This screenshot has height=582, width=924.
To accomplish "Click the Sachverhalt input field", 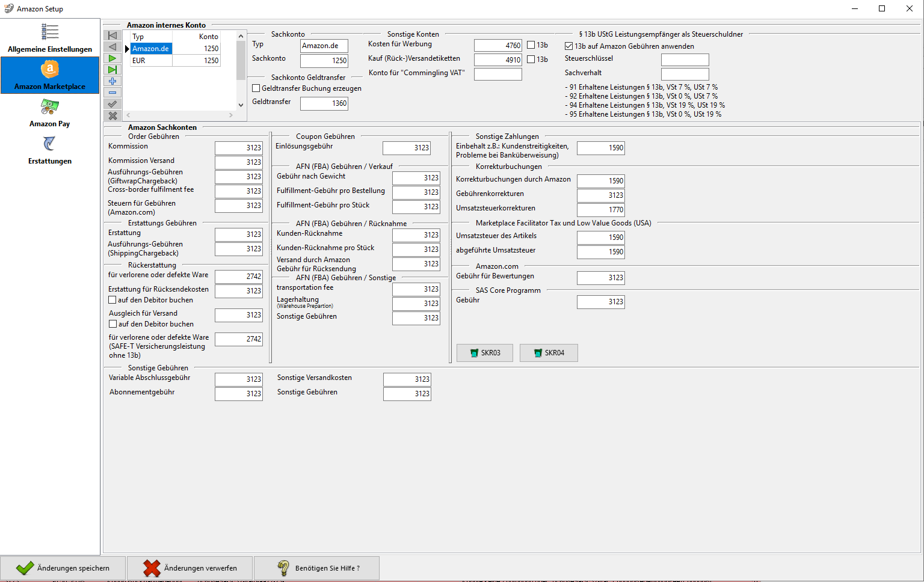I will pos(685,75).
